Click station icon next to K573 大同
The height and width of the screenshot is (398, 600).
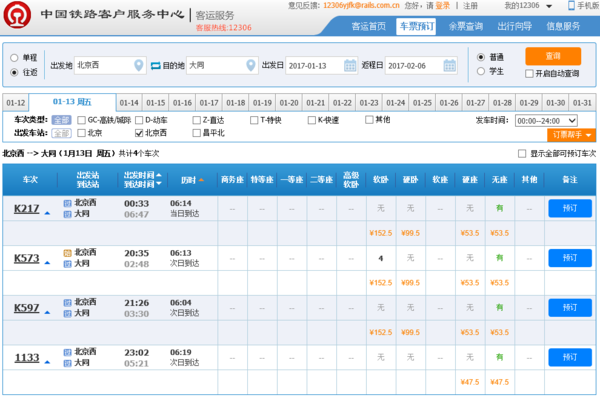click(67, 264)
